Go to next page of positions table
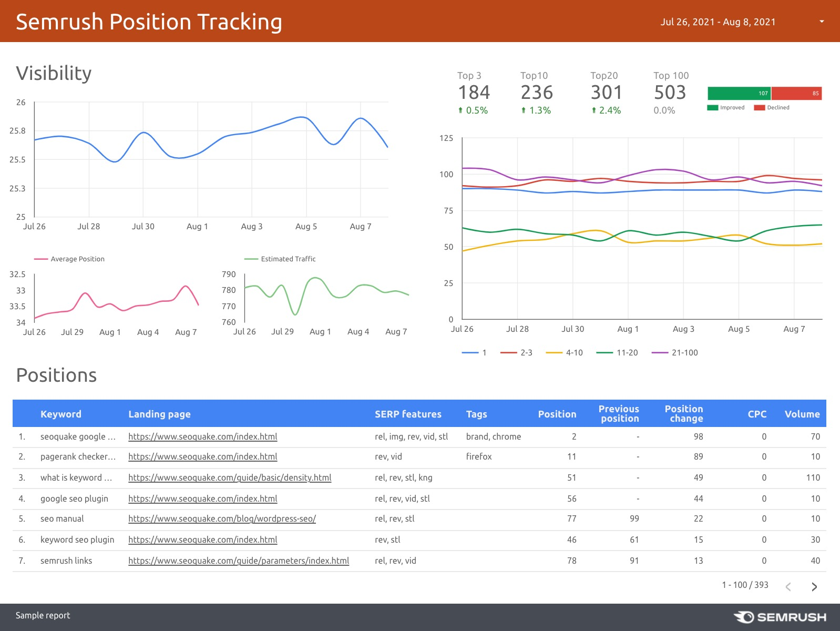This screenshot has width=840, height=631. (814, 586)
